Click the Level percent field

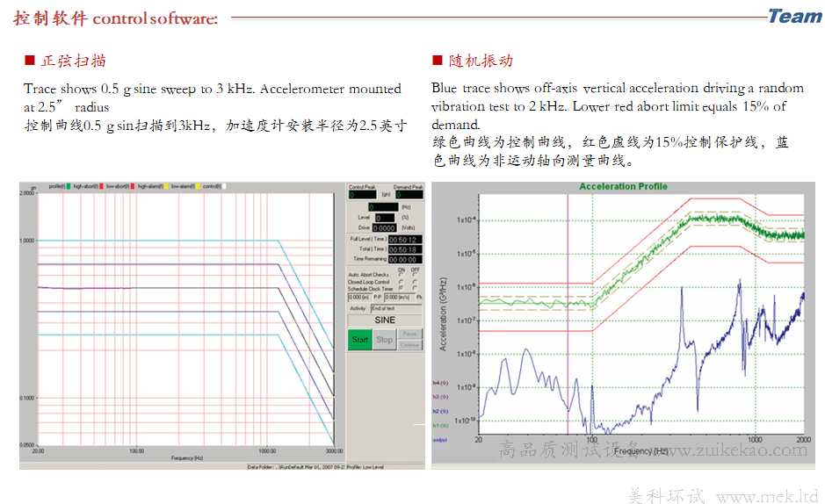(385, 218)
